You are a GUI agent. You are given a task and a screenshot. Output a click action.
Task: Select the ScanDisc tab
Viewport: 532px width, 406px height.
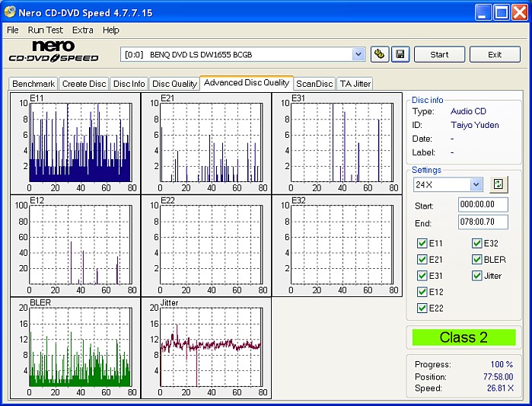[314, 84]
